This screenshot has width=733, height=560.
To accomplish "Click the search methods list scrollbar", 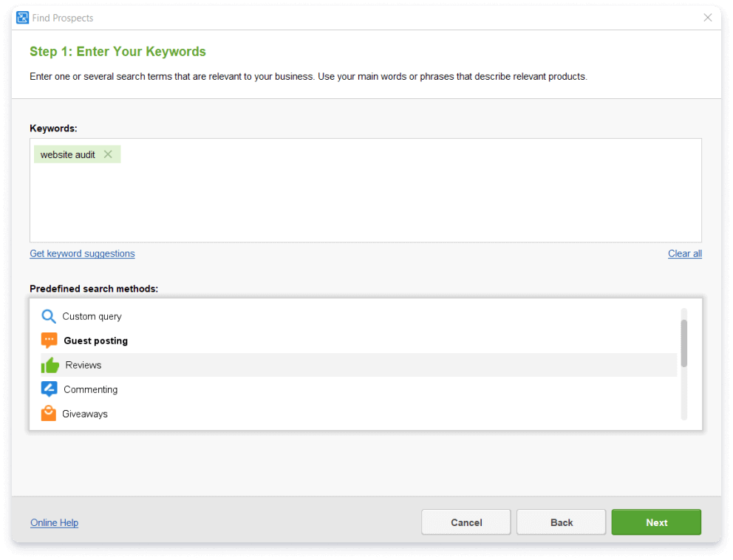I will click(x=684, y=344).
